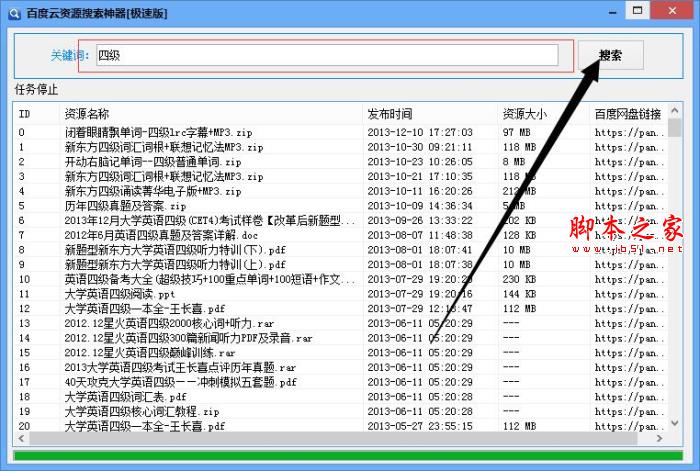Select row 新题型新东方大学英语四级听力特训(上).pdf
700x471 pixels.
tap(341, 265)
